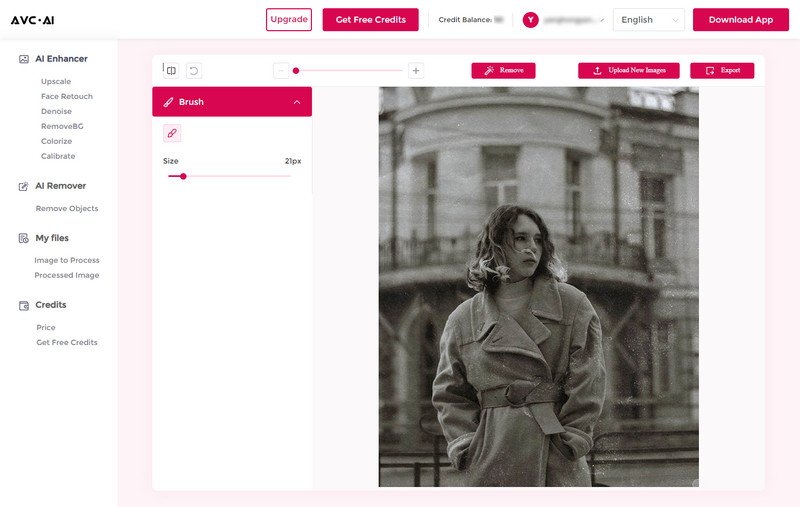This screenshot has width=800, height=507.
Task: Click the My files sidebar icon
Action: click(23, 238)
